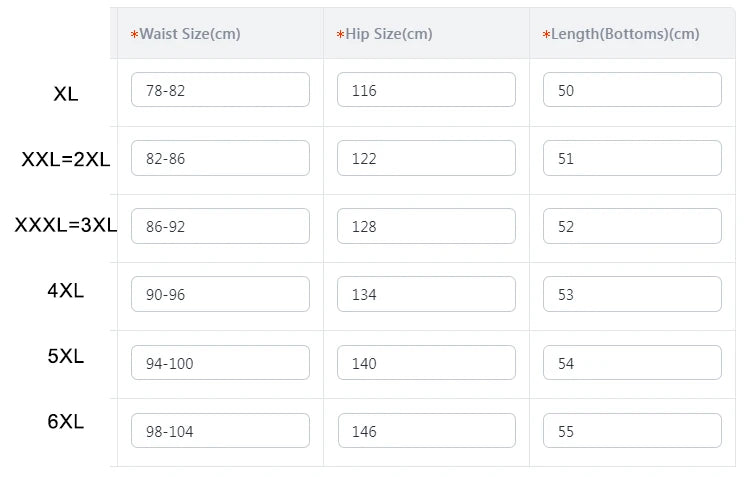744x477 pixels.
Task: Focus the 2XL hip size 122 field
Action: (426, 158)
